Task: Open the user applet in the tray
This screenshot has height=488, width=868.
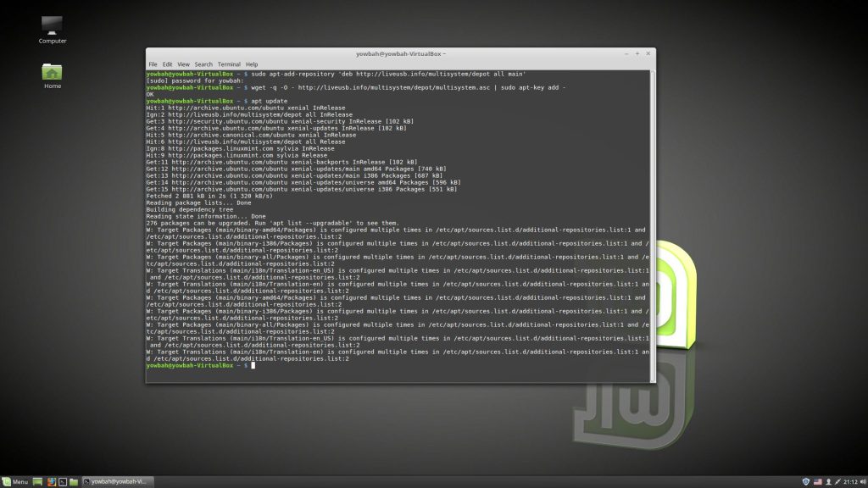Action: click(829, 481)
